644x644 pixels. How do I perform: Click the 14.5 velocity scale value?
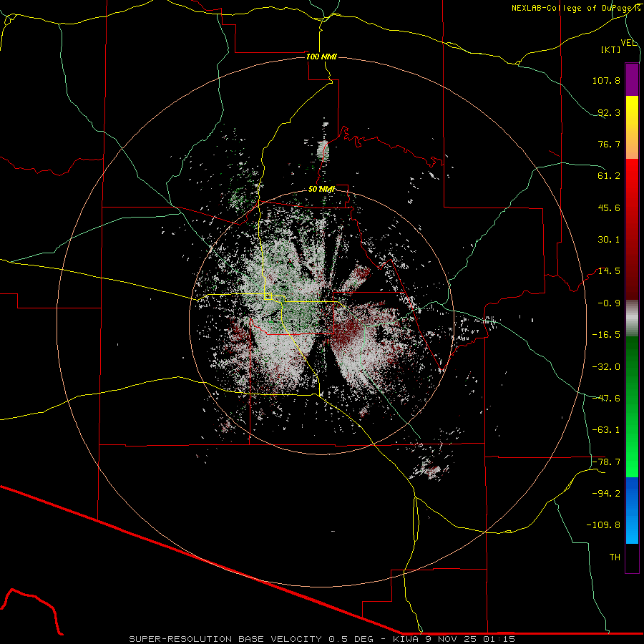(x=609, y=271)
